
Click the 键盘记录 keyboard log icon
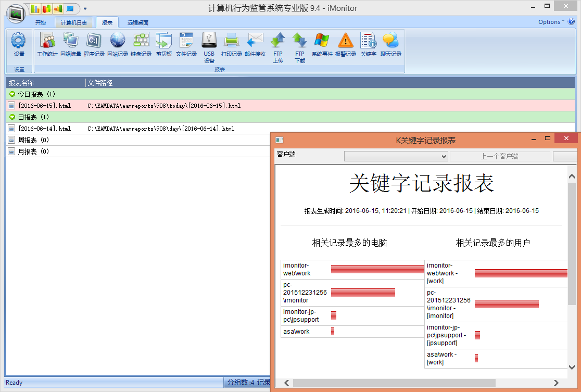(x=141, y=45)
